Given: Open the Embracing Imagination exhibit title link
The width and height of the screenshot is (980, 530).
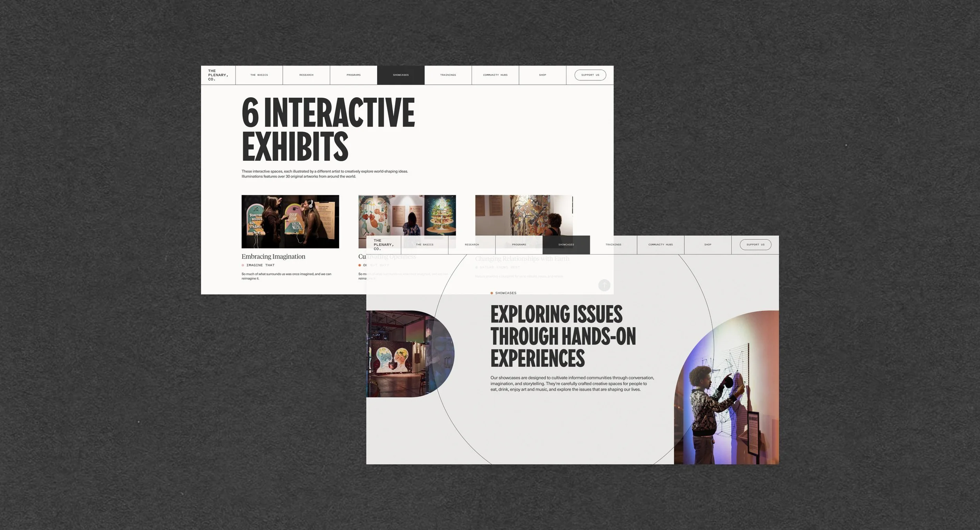Looking at the screenshot, I should click(273, 257).
